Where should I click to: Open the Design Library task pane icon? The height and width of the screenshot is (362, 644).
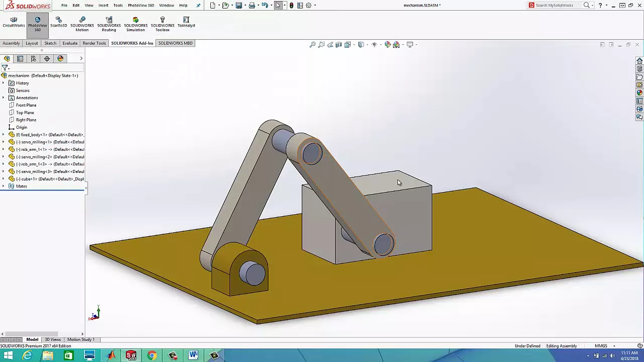(x=639, y=69)
